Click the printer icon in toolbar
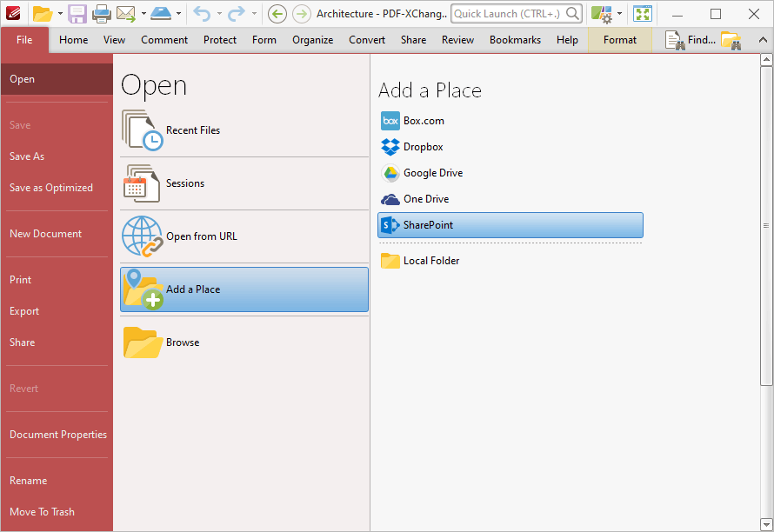This screenshot has height=532, width=774. click(x=102, y=14)
